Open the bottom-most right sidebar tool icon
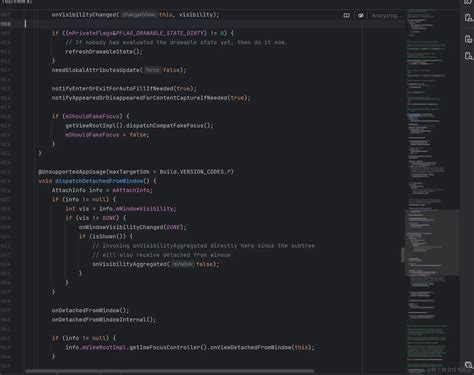The image size is (474, 375). [468, 365]
